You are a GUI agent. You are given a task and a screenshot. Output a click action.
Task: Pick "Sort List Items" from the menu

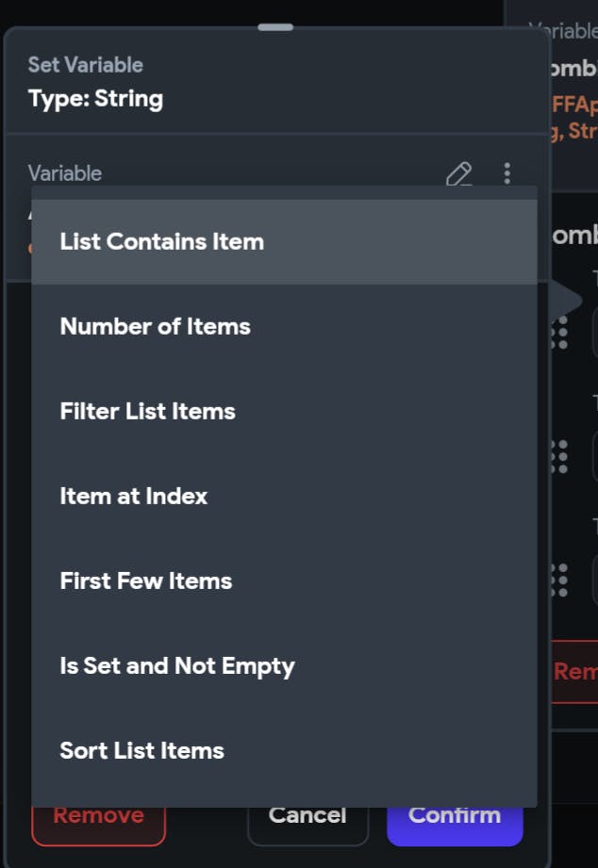141,751
